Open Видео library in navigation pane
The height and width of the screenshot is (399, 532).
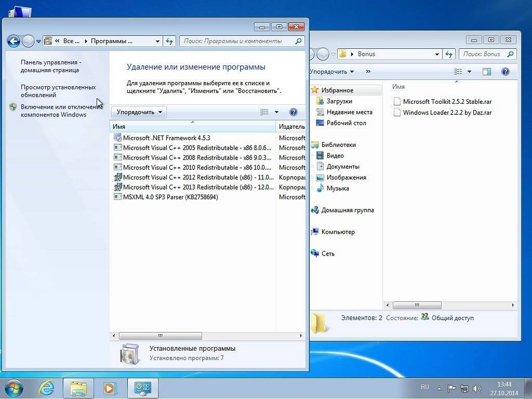click(x=335, y=155)
